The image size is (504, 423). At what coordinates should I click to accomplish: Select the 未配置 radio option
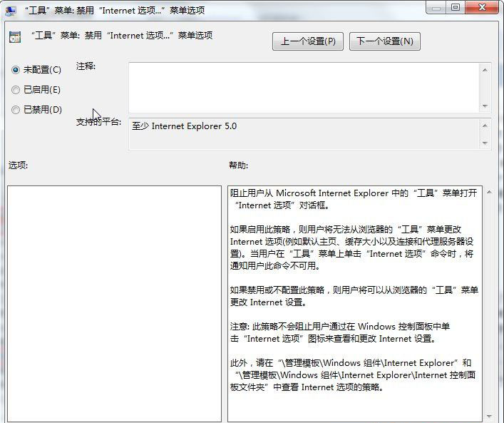(16, 70)
